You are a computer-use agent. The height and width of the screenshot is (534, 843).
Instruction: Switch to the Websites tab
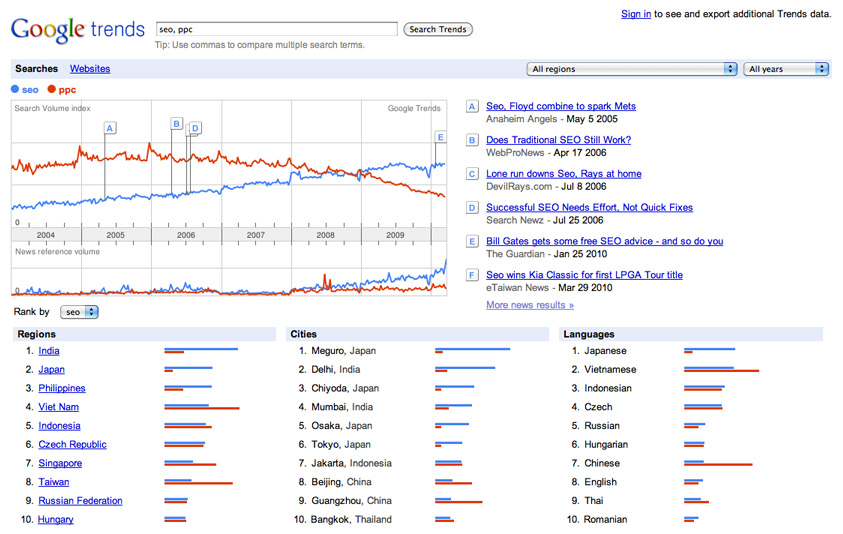point(90,69)
